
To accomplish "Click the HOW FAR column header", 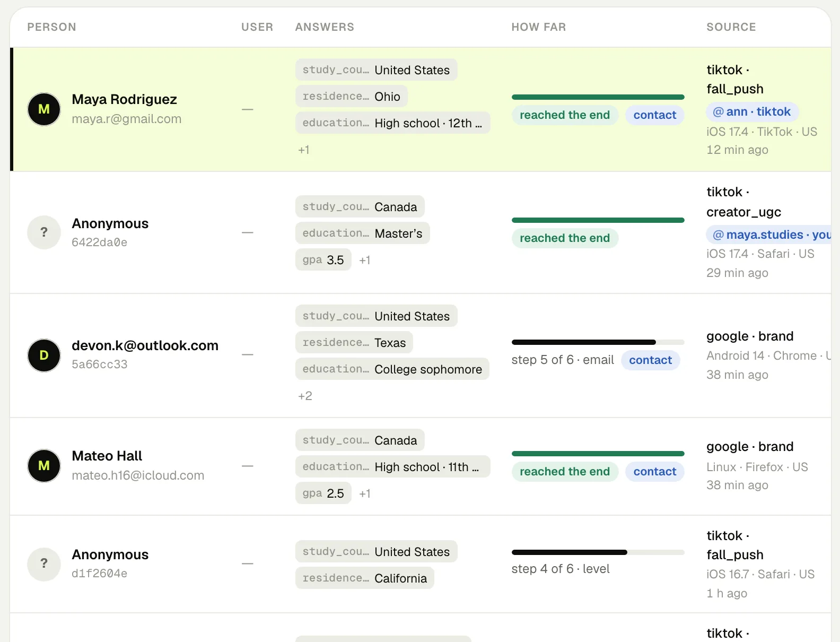I will point(539,27).
